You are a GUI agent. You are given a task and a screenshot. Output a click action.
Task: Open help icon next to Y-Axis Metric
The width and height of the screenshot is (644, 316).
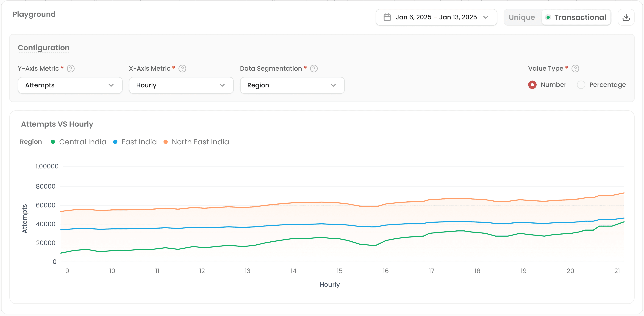[71, 68]
